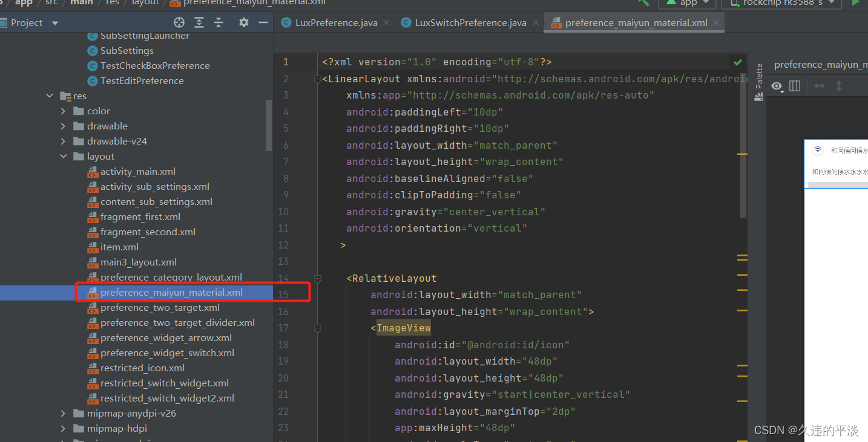Close the LuxSwitchPreference.java tab

click(535, 23)
